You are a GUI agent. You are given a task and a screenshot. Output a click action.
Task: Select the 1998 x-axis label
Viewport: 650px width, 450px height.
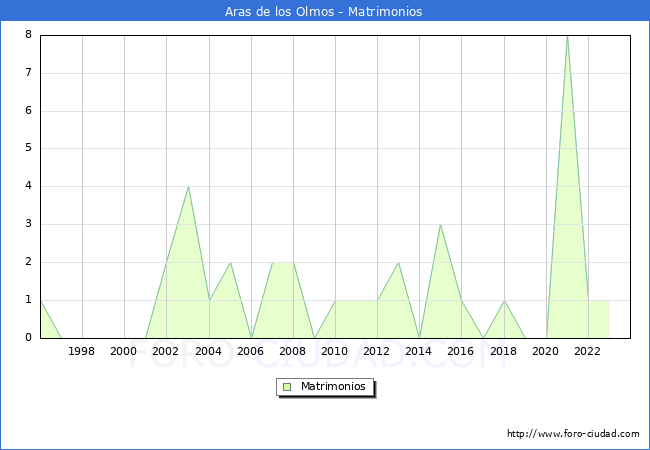[x=82, y=351]
